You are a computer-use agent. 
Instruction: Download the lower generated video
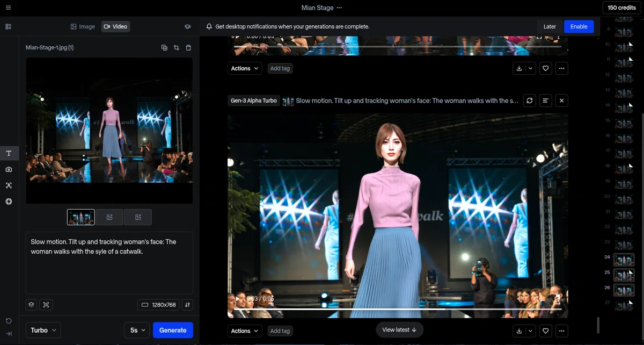click(x=519, y=330)
